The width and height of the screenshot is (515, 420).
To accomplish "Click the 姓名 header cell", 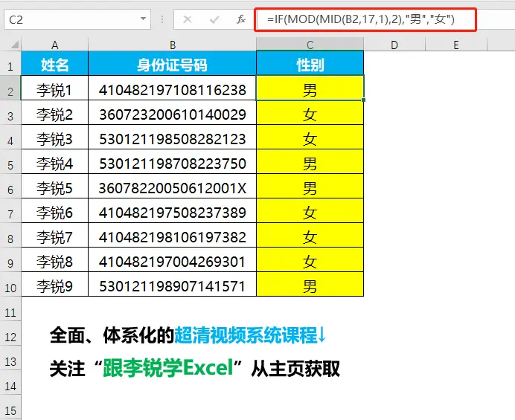I will 54,65.
